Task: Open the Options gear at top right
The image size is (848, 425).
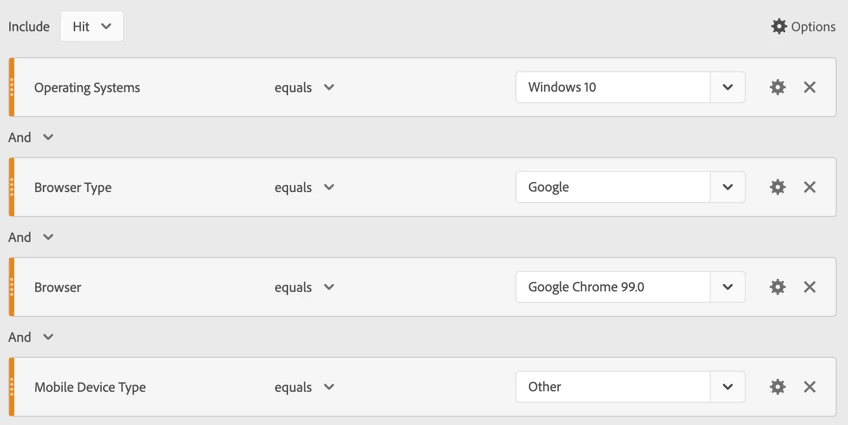Action: (803, 26)
